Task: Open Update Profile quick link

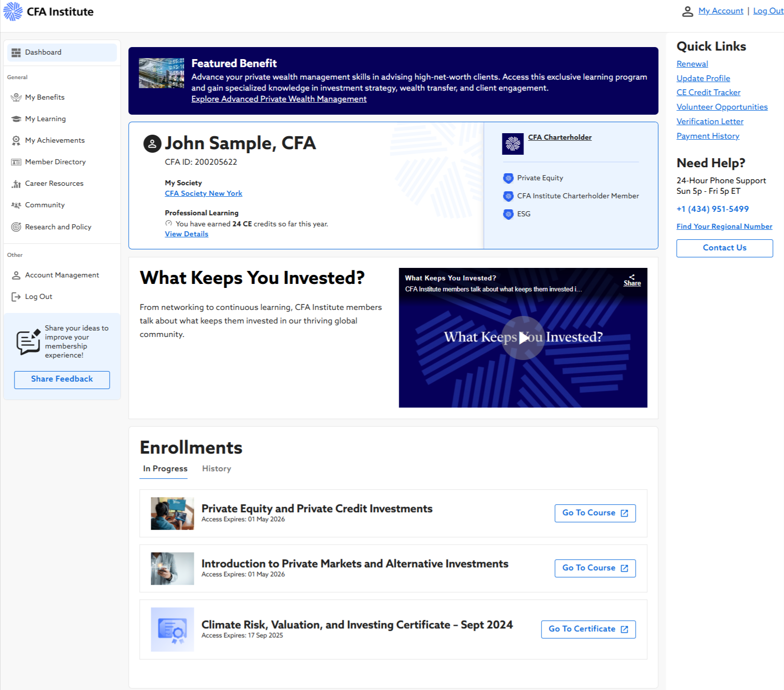Action: (x=703, y=79)
